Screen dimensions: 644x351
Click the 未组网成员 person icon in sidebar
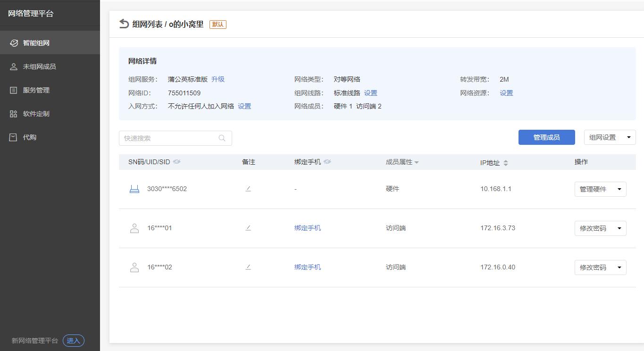(13, 66)
